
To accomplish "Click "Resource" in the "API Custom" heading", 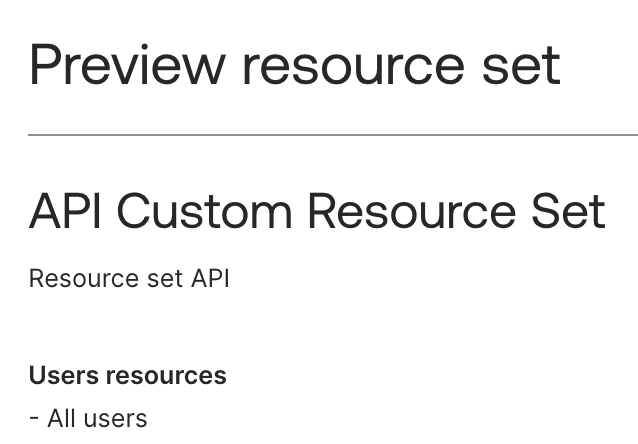I will [408, 212].
